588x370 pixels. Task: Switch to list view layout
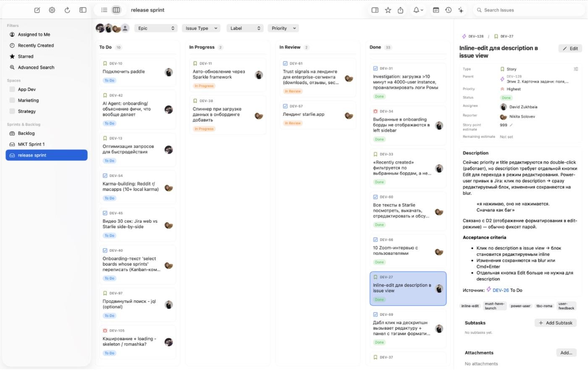(x=104, y=10)
